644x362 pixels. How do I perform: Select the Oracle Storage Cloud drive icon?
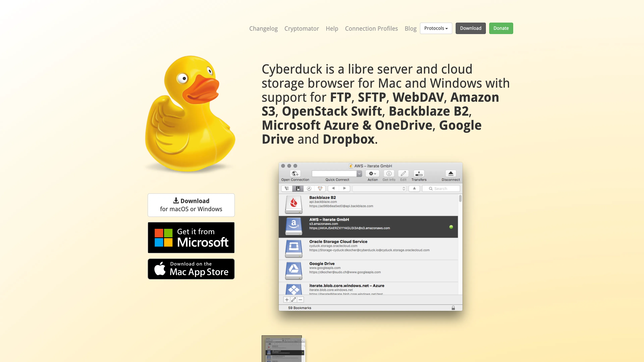(x=294, y=249)
